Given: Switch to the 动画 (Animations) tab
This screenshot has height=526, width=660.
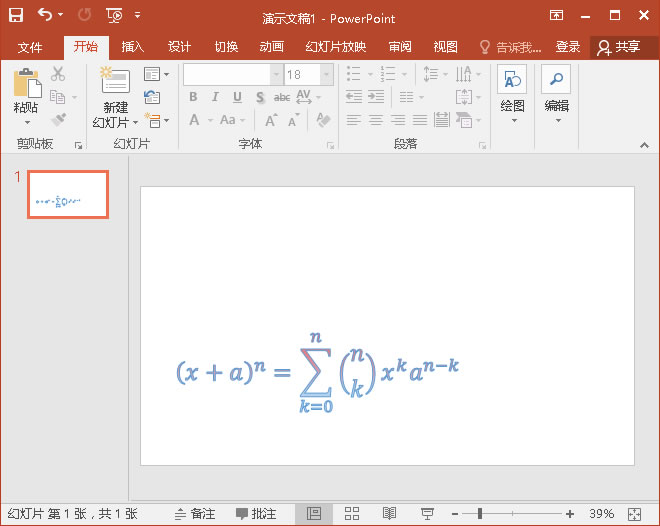Looking at the screenshot, I should pyautogui.click(x=271, y=47).
